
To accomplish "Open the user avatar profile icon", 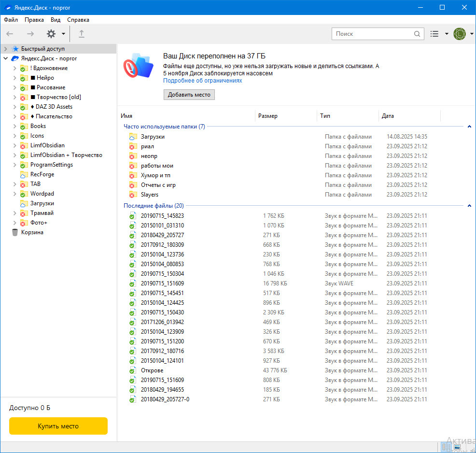I will click(x=460, y=34).
